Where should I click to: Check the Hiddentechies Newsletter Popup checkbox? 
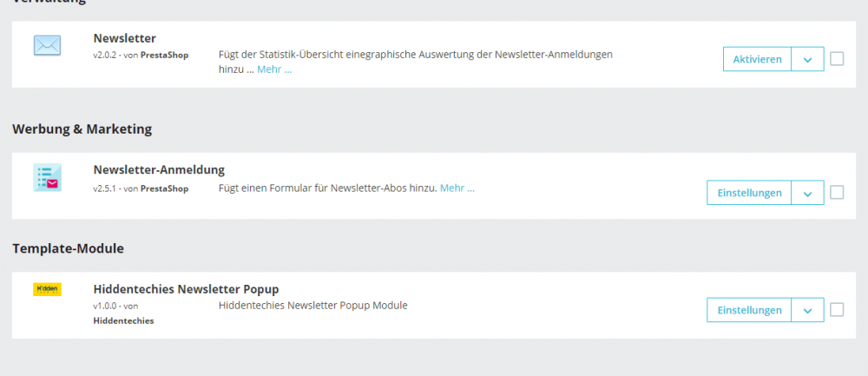point(837,309)
